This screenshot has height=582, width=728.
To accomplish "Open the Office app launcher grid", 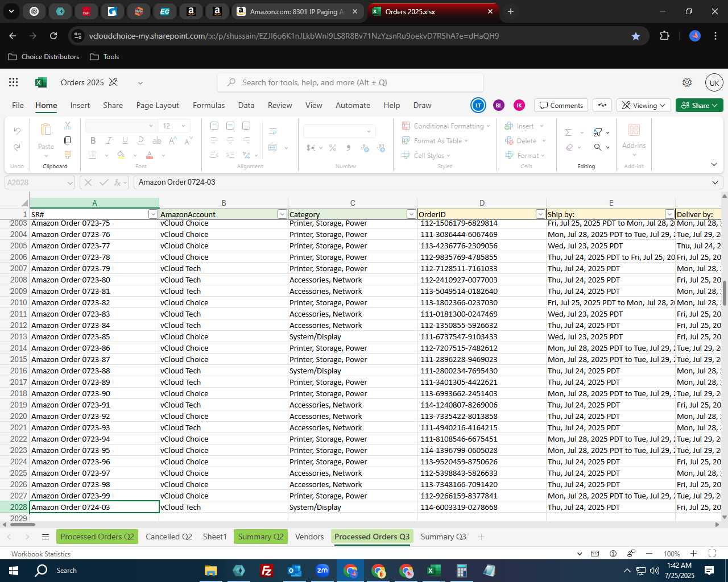I will coord(14,82).
